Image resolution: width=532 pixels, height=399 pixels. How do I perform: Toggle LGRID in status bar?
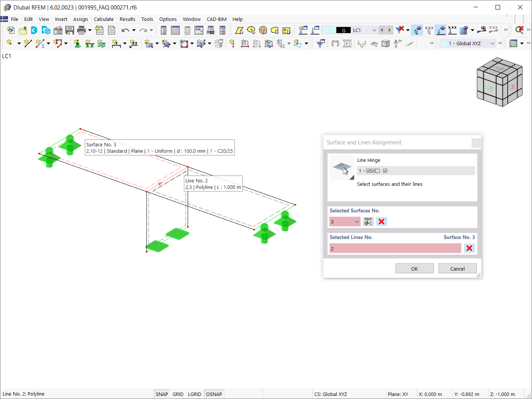pyautogui.click(x=195, y=394)
